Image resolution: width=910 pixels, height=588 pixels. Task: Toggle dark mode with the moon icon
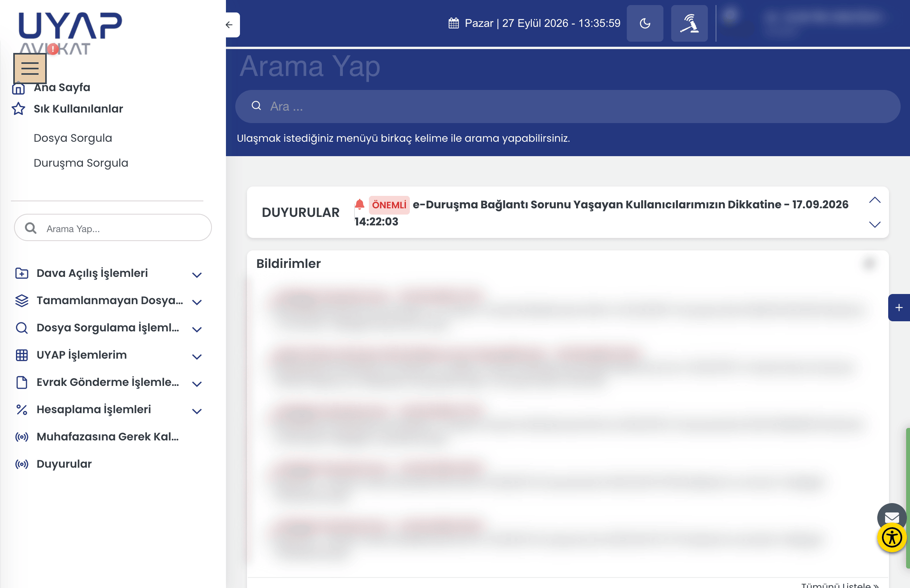tap(645, 23)
